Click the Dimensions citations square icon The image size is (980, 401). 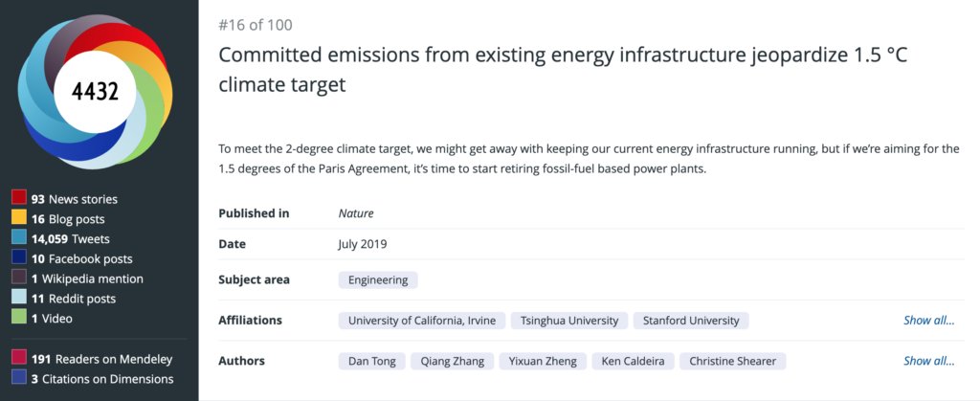pyautogui.click(x=19, y=379)
